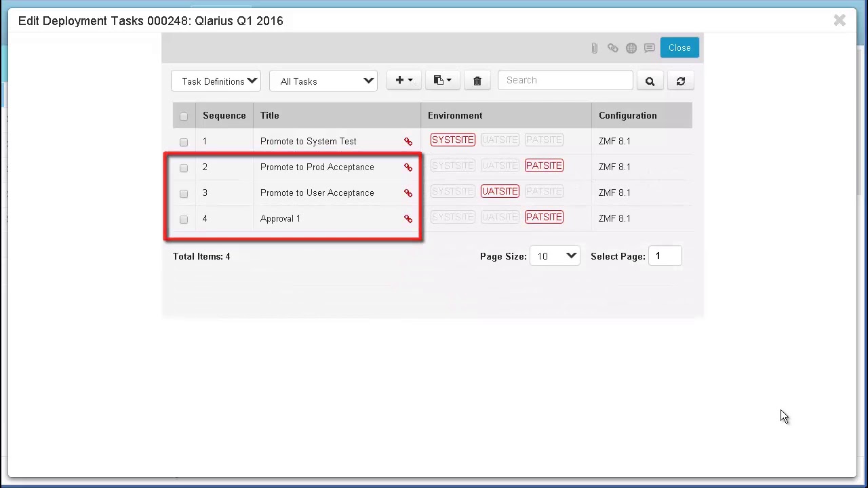This screenshot has width=868, height=488.
Task: Click the globe icon in header
Action: coord(631,48)
